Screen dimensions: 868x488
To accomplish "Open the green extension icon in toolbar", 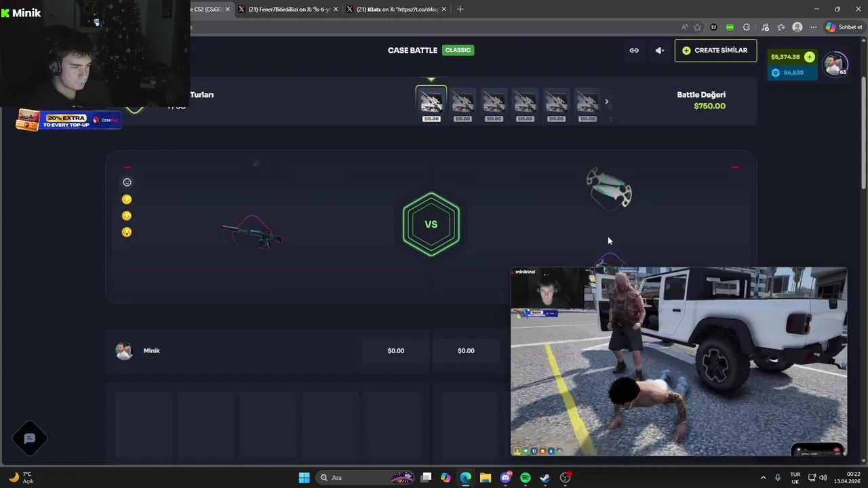I will 730,27.
